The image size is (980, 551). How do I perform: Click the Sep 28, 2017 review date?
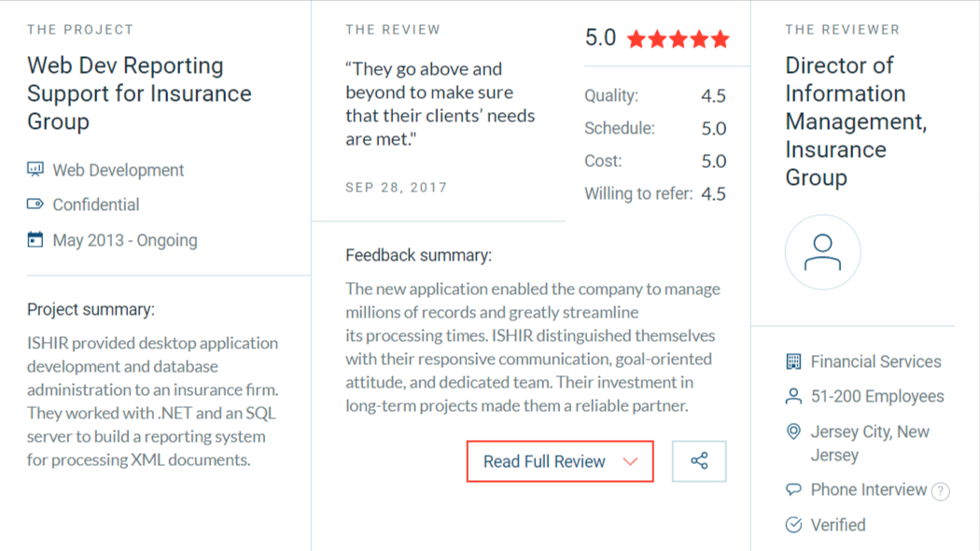point(396,187)
